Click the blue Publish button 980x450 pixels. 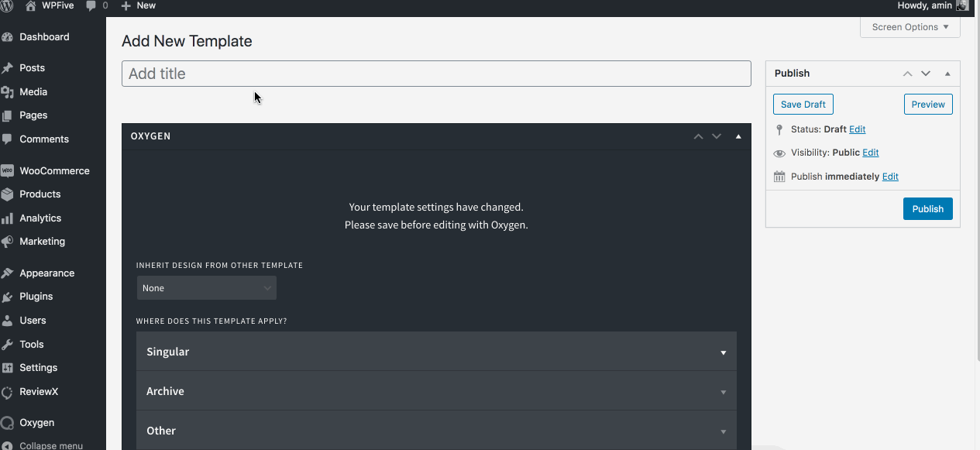tap(927, 209)
